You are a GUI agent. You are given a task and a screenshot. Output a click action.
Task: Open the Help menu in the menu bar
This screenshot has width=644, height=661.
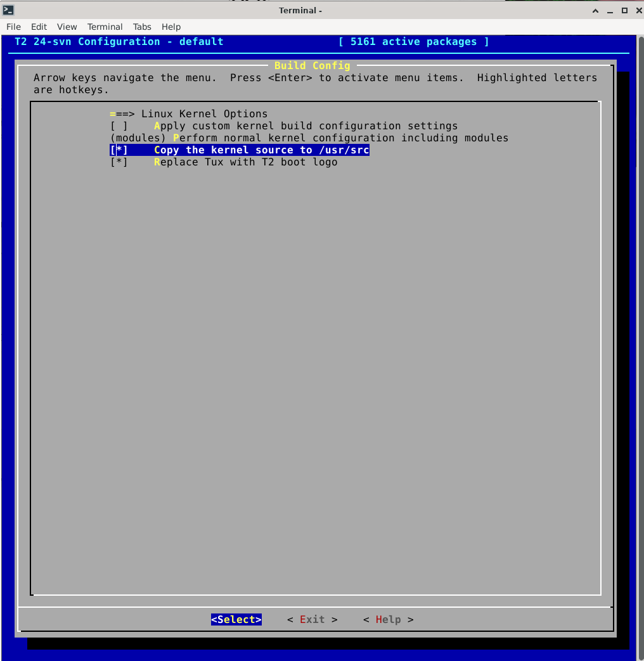(x=171, y=27)
